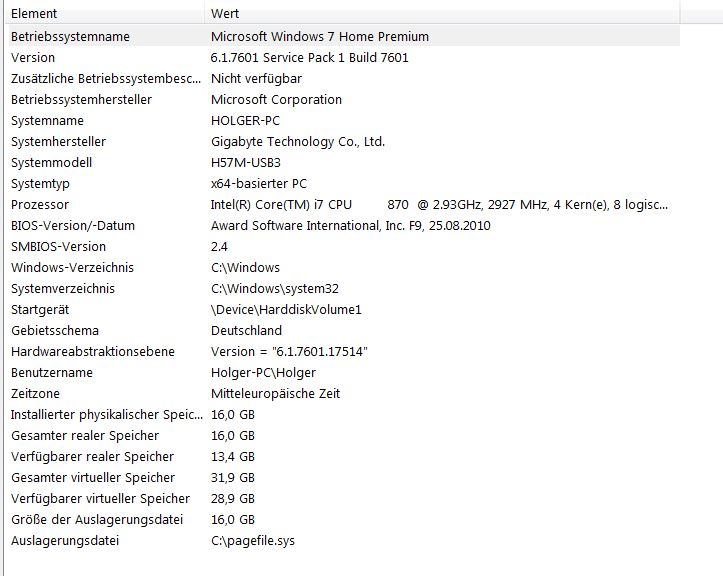Select the Windows-Verzeichnis row
Image resolution: width=723 pixels, height=576 pixels.
pyautogui.click(x=72, y=268)
